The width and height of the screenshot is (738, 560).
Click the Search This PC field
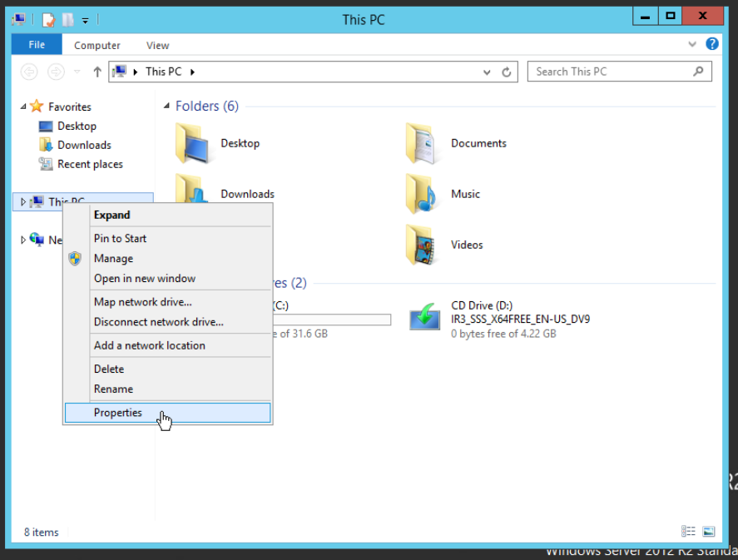[612, 72]
